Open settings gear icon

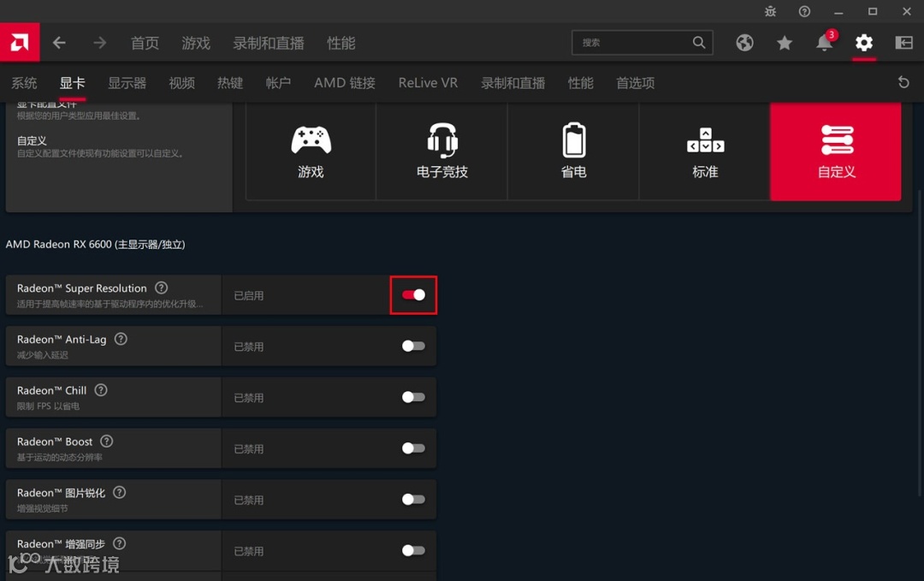pyautogui.click(x=864, y=43)
